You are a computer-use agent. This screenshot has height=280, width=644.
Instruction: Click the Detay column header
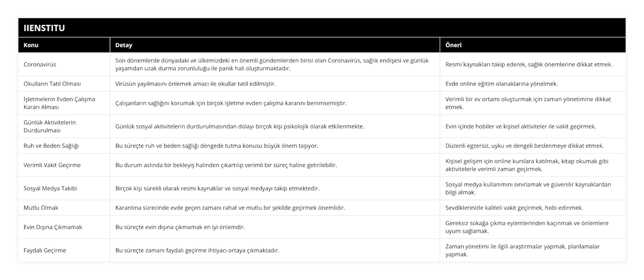coord(124,45)
